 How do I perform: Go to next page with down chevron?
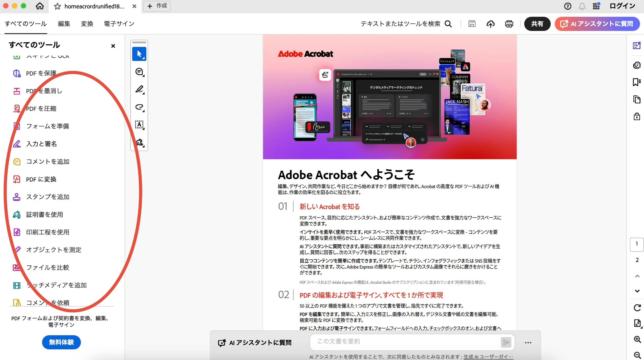click(637, 291)
